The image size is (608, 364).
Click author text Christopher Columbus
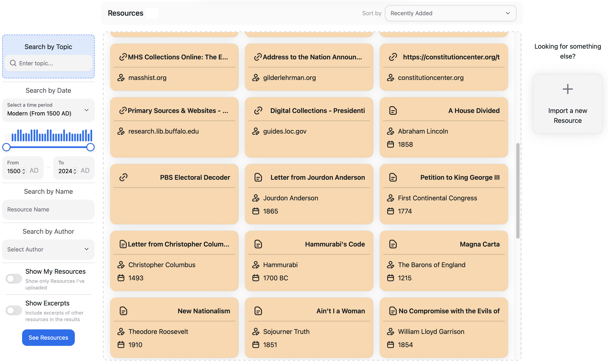click(162, 265)
